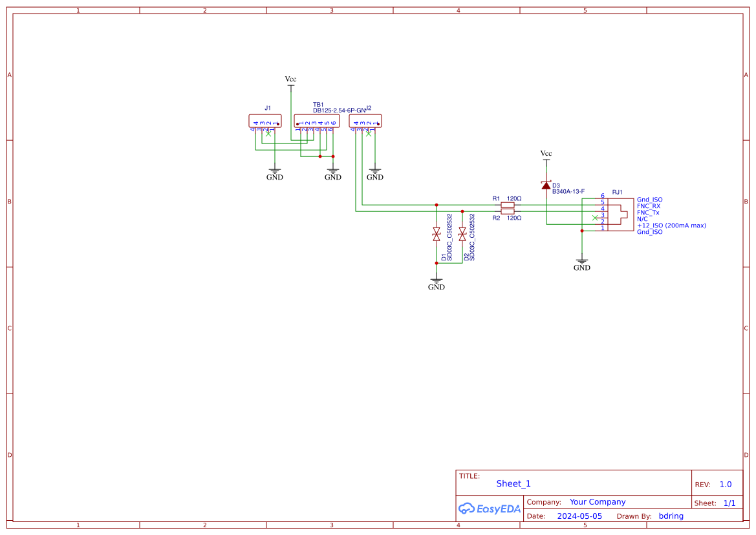
Task: Select the J1 header connector symbol
Action: point(265,120)
